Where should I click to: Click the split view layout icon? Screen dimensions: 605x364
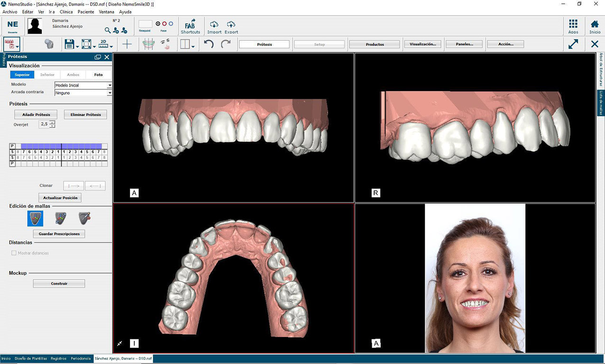point(184,44)
